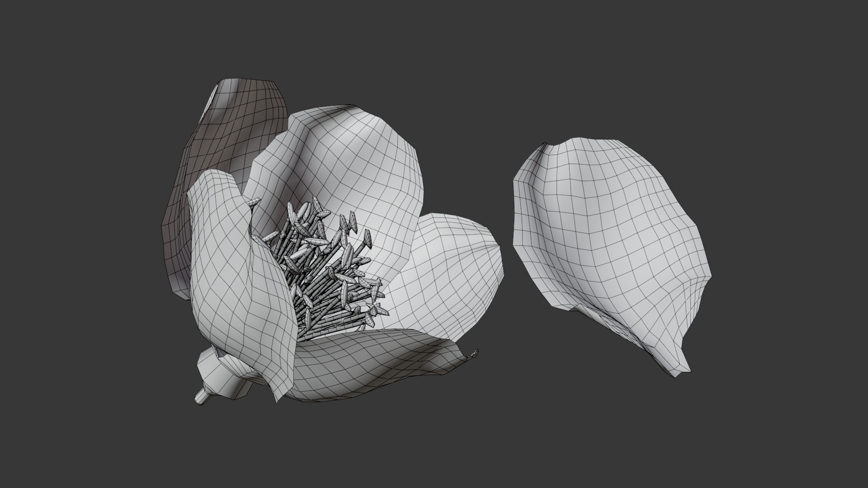The width and height of the screenshot is (868, 488).
Task: Select the flower's small stem tip
Action: [200, 398]
